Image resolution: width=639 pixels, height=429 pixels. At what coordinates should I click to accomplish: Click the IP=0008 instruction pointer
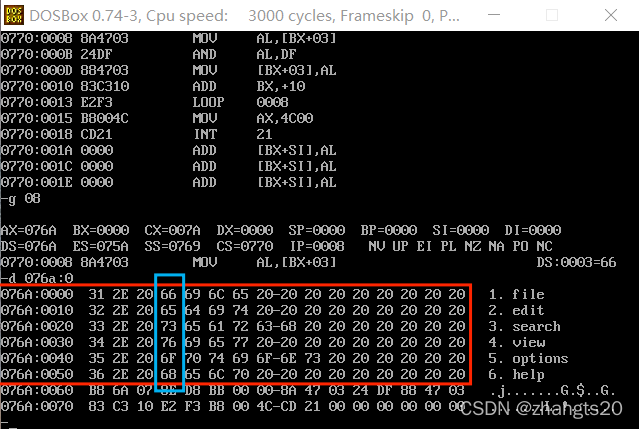[x=317, y=246]
